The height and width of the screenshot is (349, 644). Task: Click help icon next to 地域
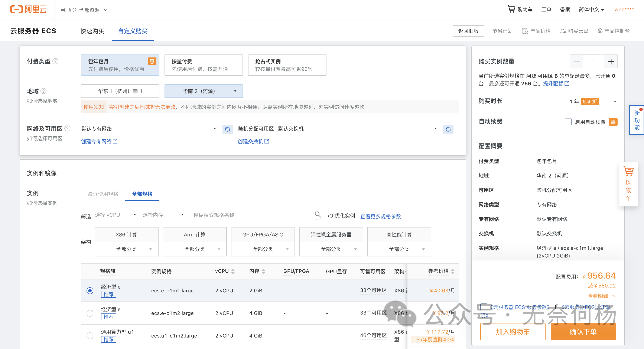[43, 91]
